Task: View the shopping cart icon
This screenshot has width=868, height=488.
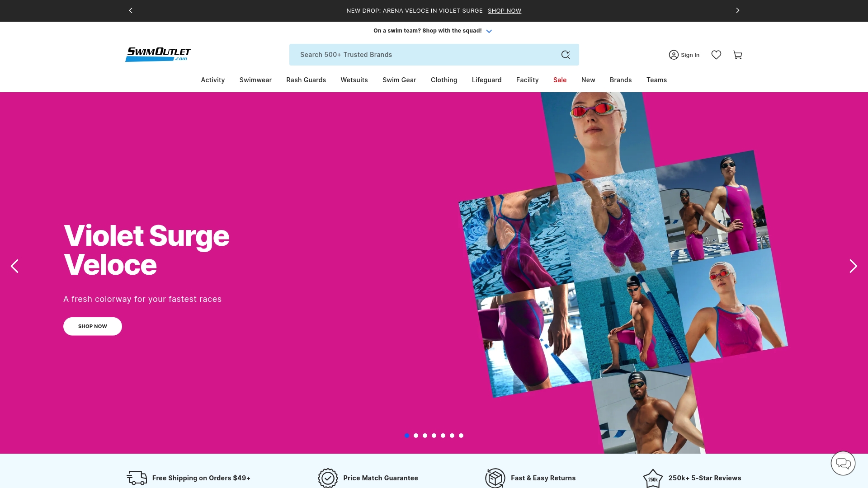Action: tap(737, 55)
